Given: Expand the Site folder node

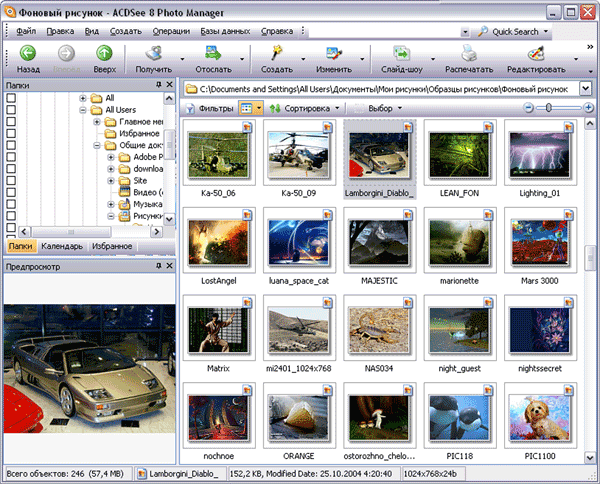Looking at the screenshot, I should 111,181.
